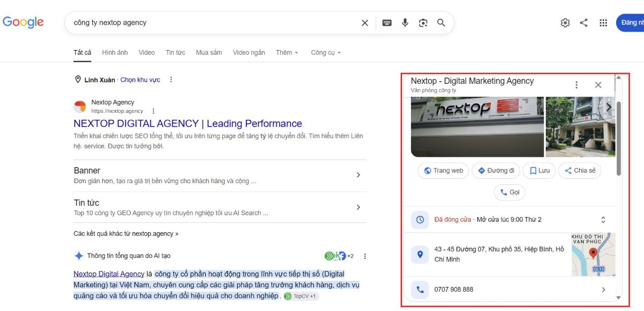The width and height of the screenshot is (644, 311).
Task: Open AI overview source icons labeled +2
Action: pos(339,256)
